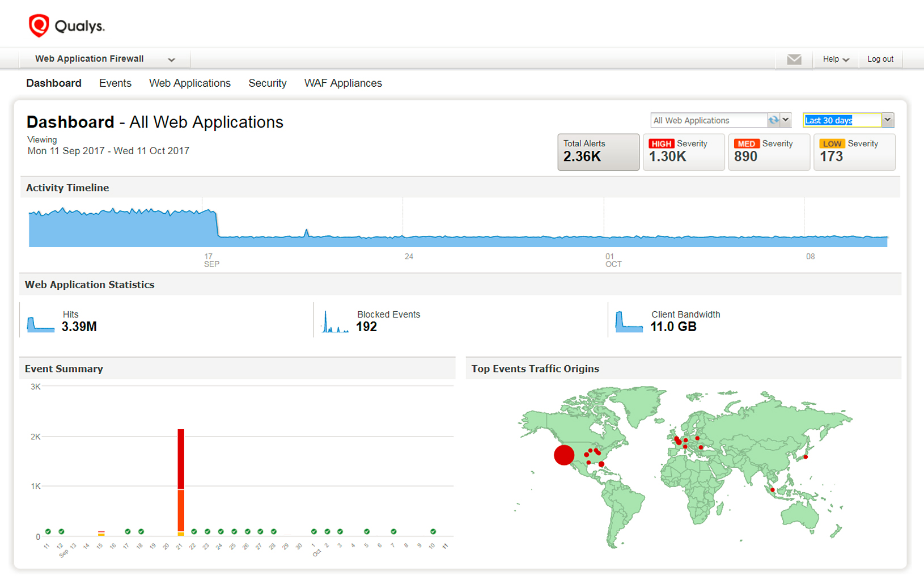Open the mail envelope icon
Viewport: 924px width, 584px height.
pyautogui.click(x=794, y=59)
